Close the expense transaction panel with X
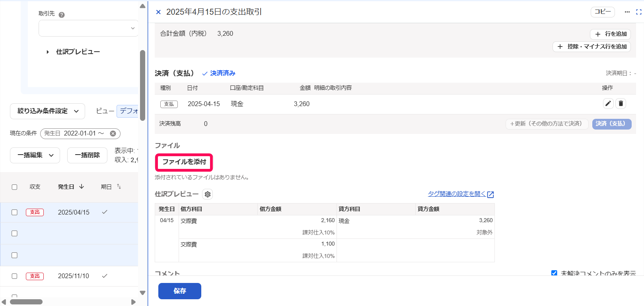Viewport: 644px width, 306px height. pyautogui.click(x=158, y=12)
